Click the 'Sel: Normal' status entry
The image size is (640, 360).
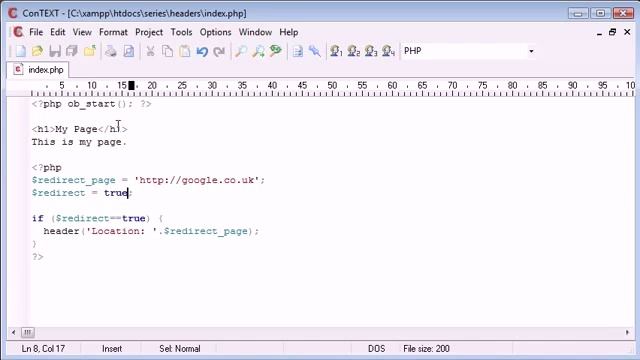point(180,349)
